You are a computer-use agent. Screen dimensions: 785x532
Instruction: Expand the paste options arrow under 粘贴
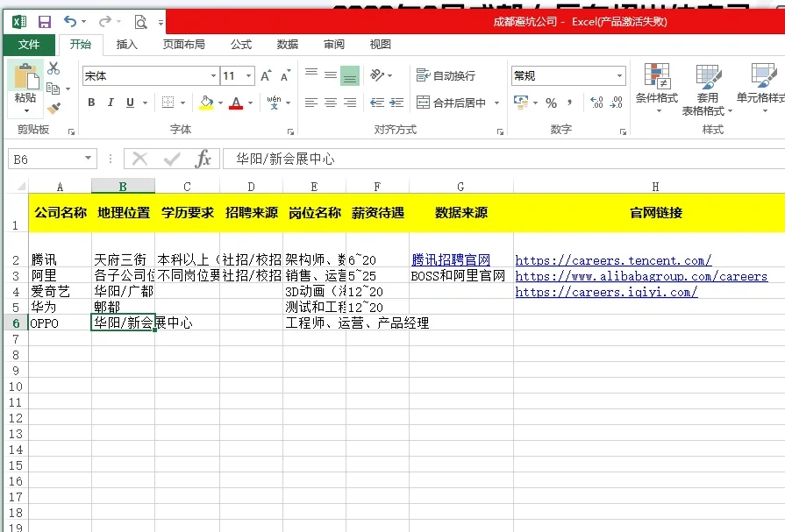(x=25, y=110)
